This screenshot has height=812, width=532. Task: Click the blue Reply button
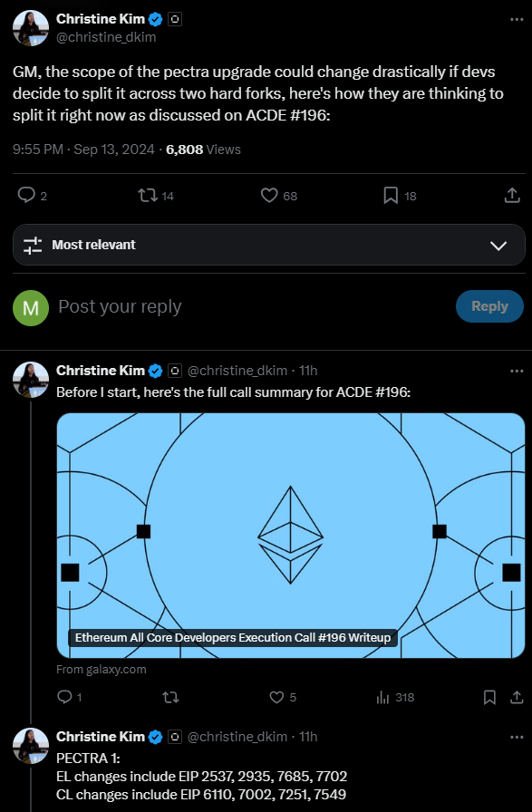(x=489, y=306)
